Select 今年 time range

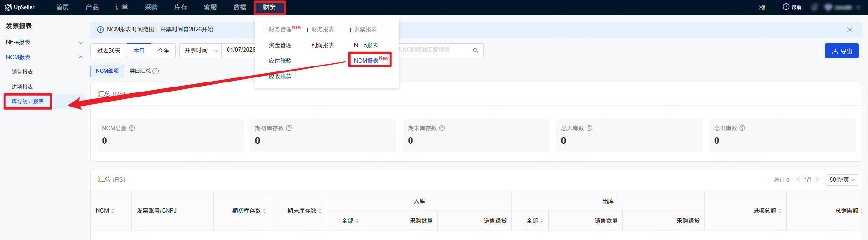pyautogui.click(x=163, y=51)
